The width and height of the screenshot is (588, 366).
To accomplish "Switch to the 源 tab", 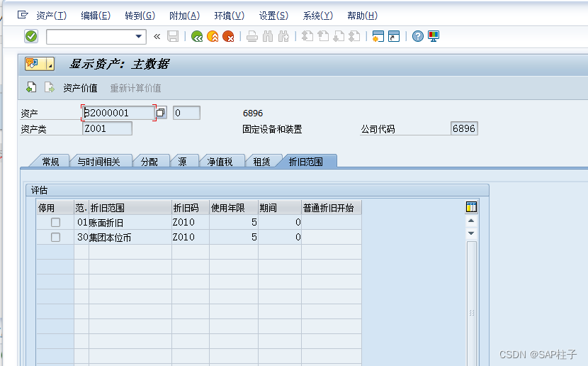I will (x=182, y=162).
